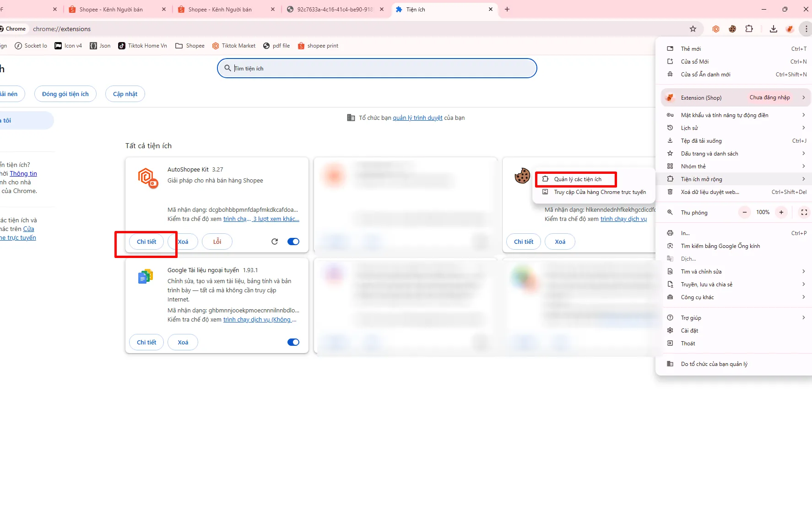Click Đóng gói tiện ích button
The width and height of the screenshot is (812, 521).
(x=65, y=94)
